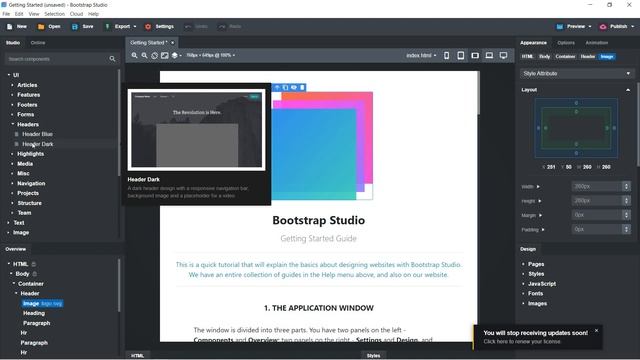Click the Open folder icon
640x360 pixels.
tap(41, 27)
